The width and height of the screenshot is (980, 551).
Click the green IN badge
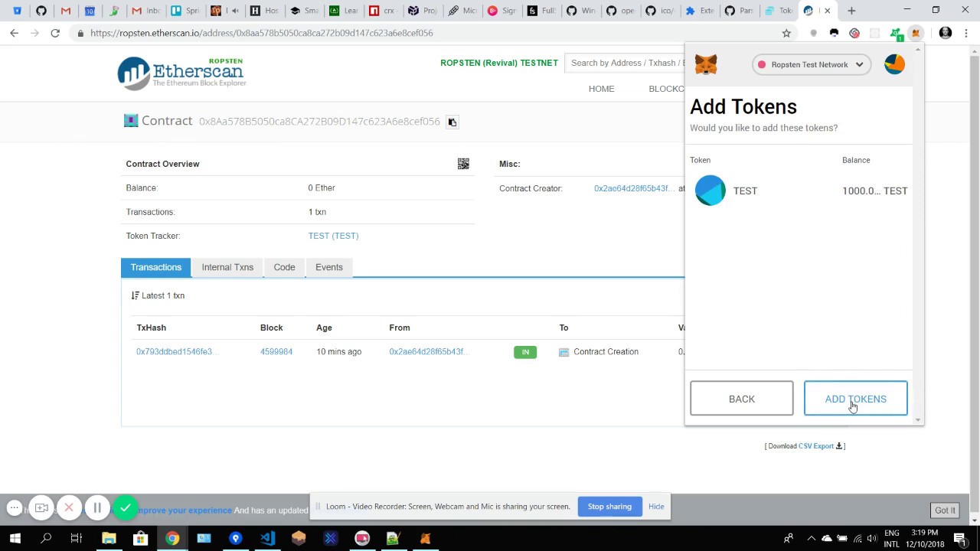point(525,352)
